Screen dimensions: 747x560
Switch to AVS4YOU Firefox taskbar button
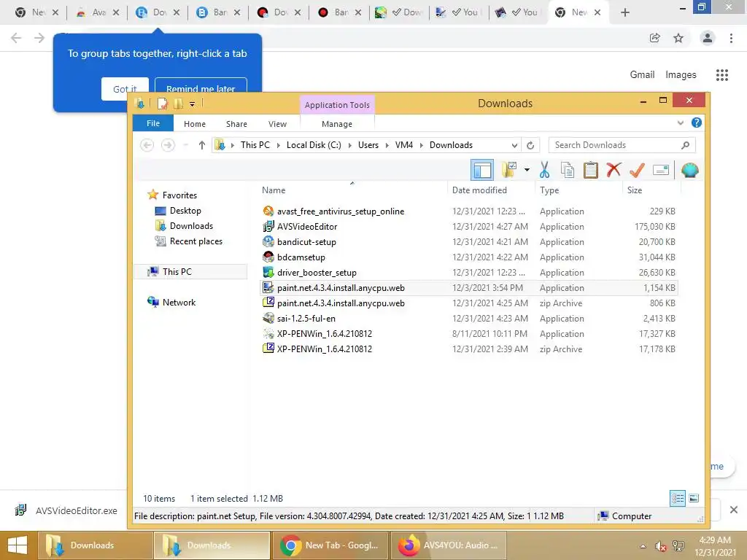pyautogui.click(x=449, y=545)
